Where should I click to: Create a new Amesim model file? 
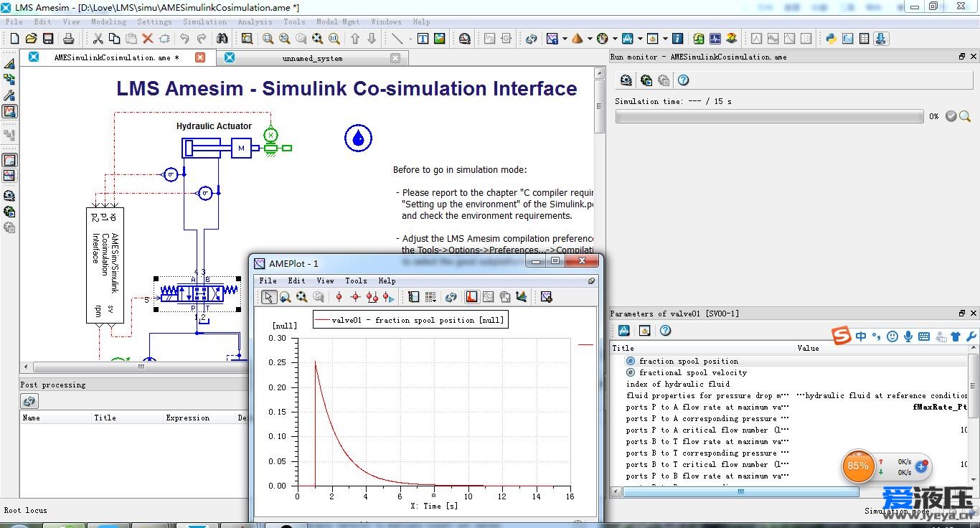[x=14, y=39]
